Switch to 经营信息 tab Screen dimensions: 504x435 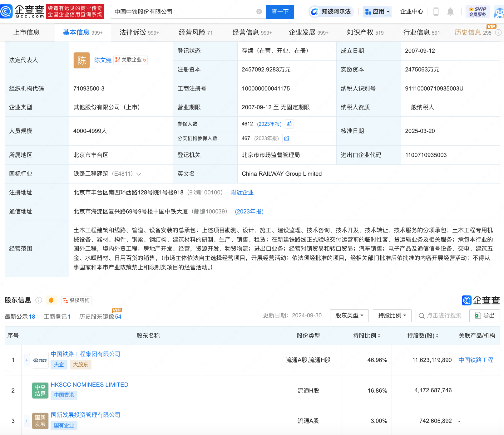coord(252,32)
